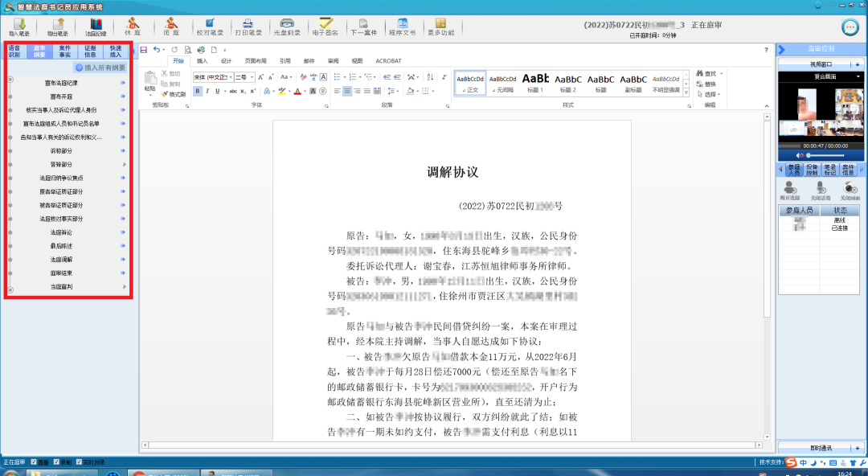Image resolution: width=868 pixels, height=476 pixels.
Task: Apply the 标题 1 style
Action: pos(535,83)
